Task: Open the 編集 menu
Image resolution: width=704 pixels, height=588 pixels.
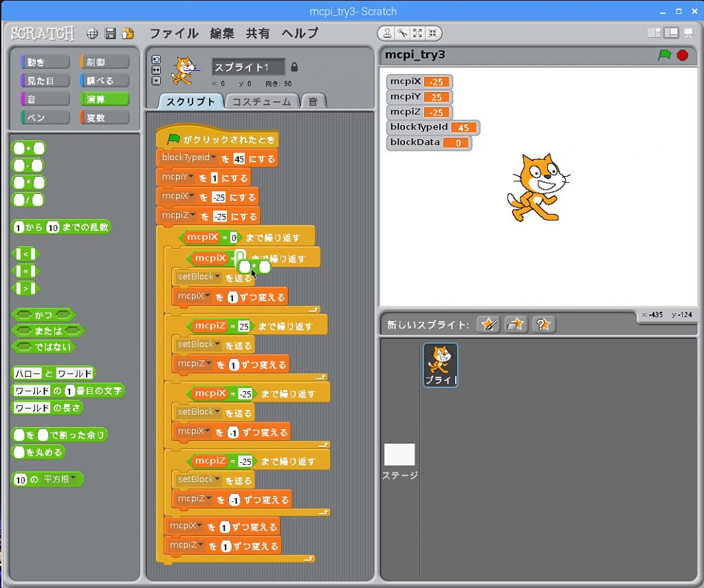Action: pos(222,34)
